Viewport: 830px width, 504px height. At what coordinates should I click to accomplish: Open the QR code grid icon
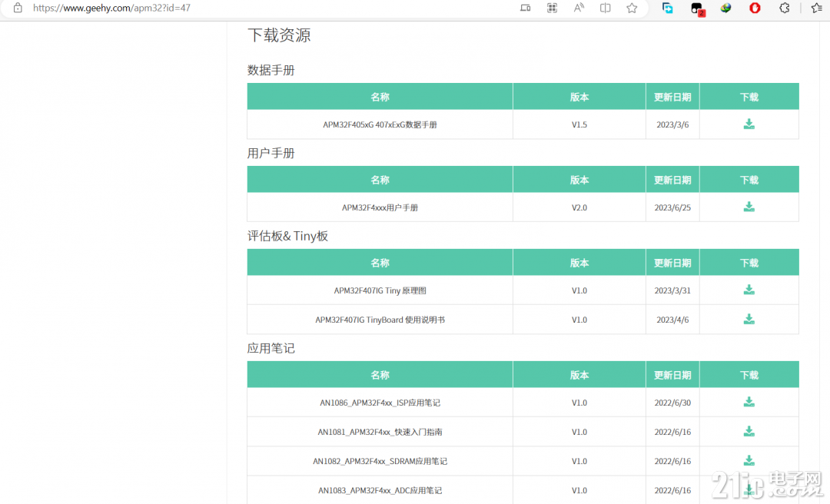(x=552, y=8)
